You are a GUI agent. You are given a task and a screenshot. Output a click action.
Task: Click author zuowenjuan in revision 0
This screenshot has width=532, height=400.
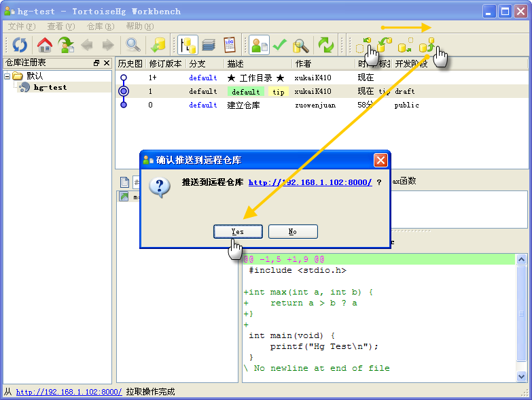click(315, 105)
